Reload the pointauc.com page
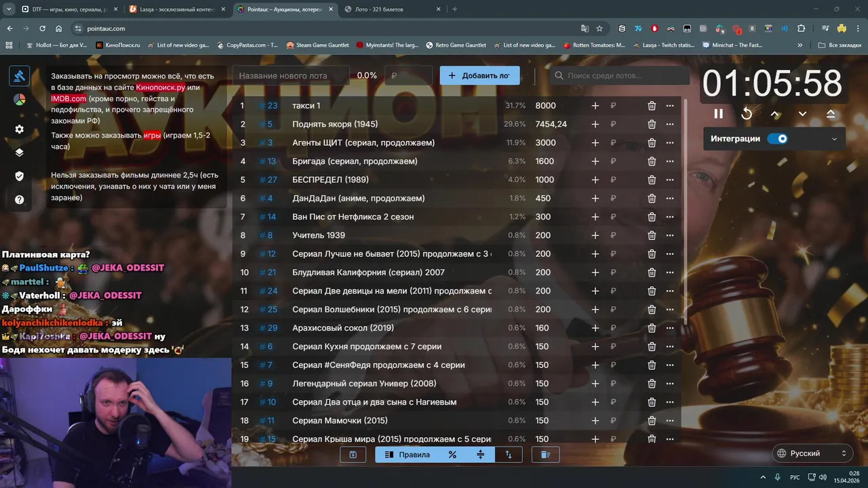The width and height of the screenshot is (868, 488). (42, 28)
